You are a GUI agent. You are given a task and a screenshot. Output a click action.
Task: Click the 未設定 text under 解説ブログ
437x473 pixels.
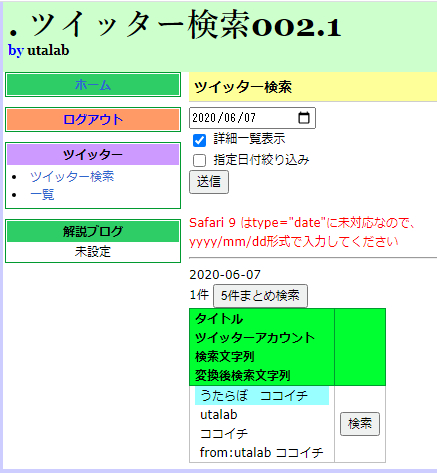pyautogui.click(x=93, y=252)
